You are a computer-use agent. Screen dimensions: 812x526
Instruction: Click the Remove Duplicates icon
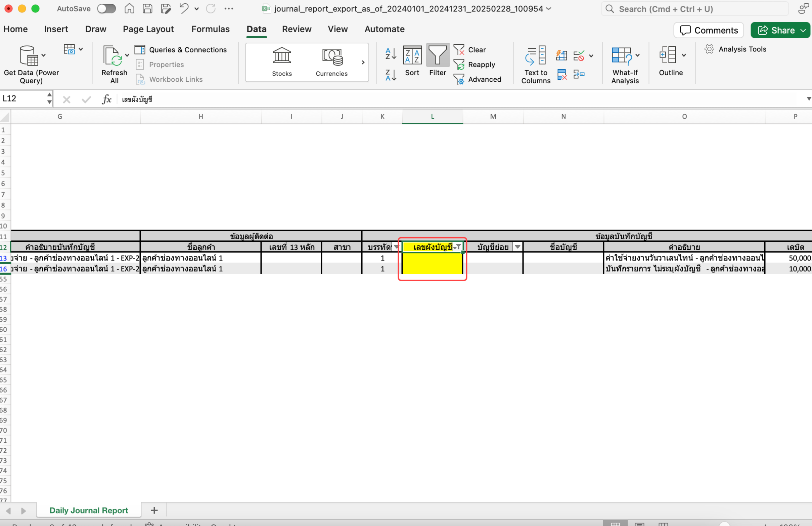[562, 74]
